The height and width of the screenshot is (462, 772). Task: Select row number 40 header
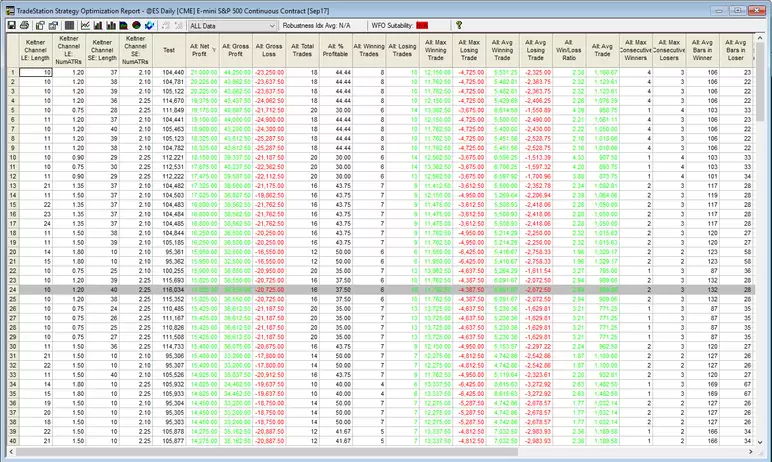coord(13,441)
